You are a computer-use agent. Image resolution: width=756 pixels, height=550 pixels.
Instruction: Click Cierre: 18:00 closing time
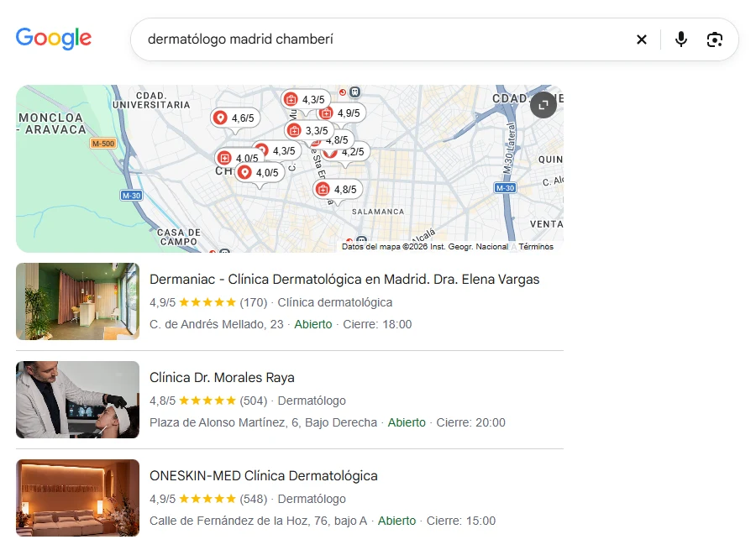click(x=377, y=324)
